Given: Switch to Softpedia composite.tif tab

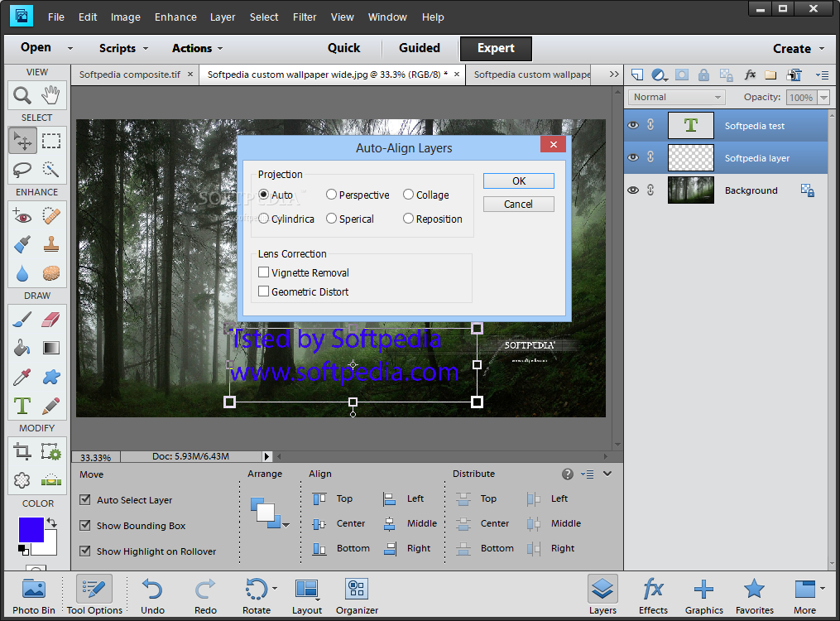Looking at the screenshot, I should point(130,75).
